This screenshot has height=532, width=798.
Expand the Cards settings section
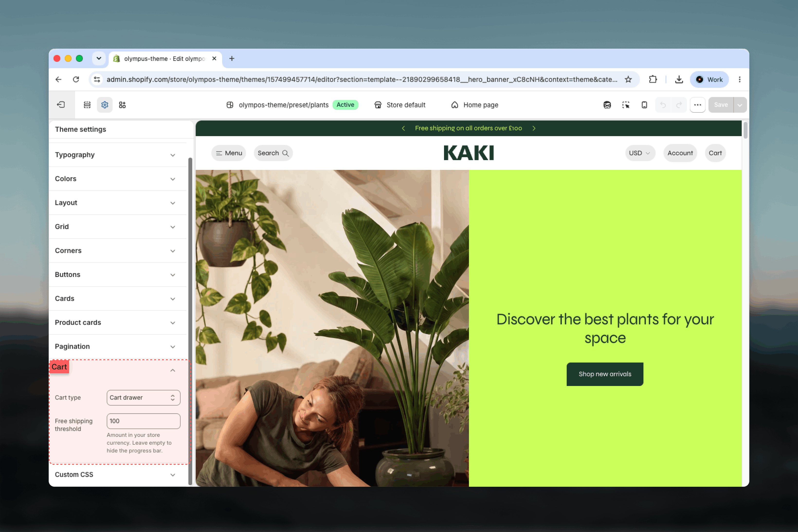coord(118,299)
